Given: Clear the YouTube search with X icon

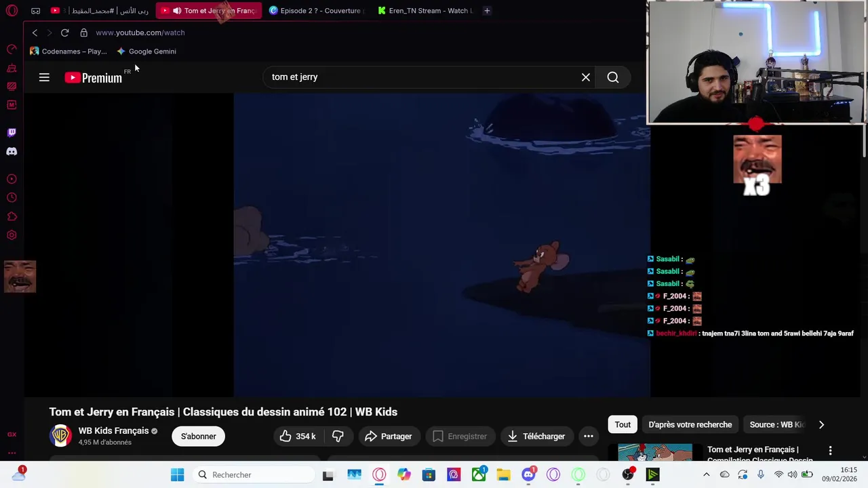Looking at the screenshot, I should (x=586, y=77).
